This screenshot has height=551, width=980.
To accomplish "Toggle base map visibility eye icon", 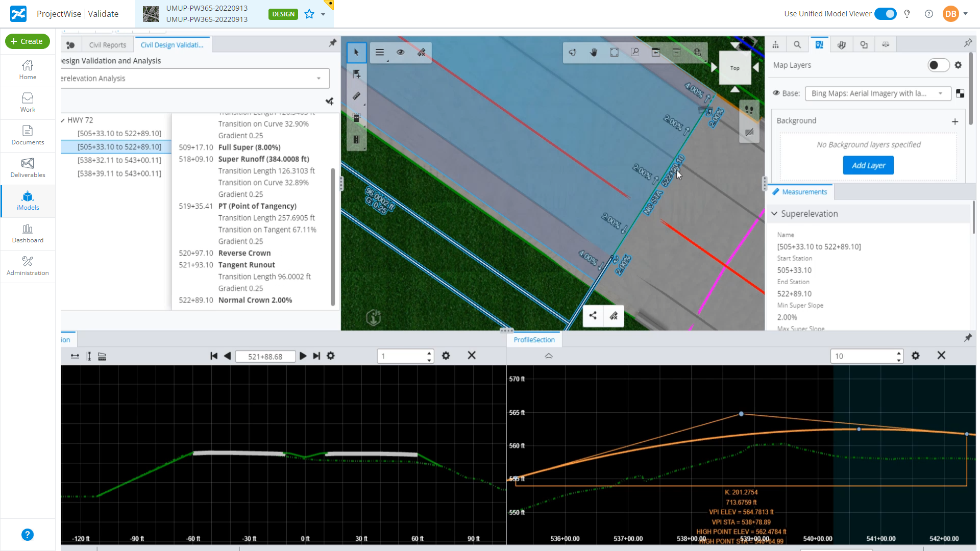I will [x=776, y=93].
